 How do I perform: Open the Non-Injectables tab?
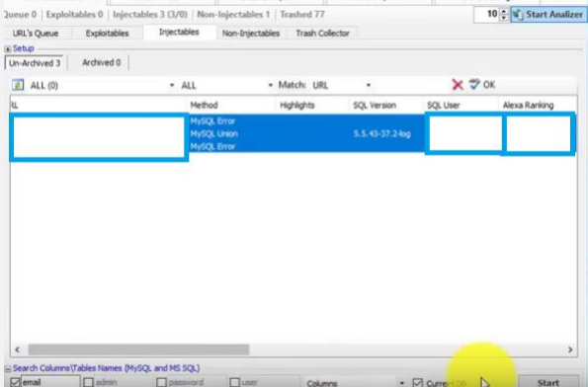pyautogui.click(x=250, y=33)
